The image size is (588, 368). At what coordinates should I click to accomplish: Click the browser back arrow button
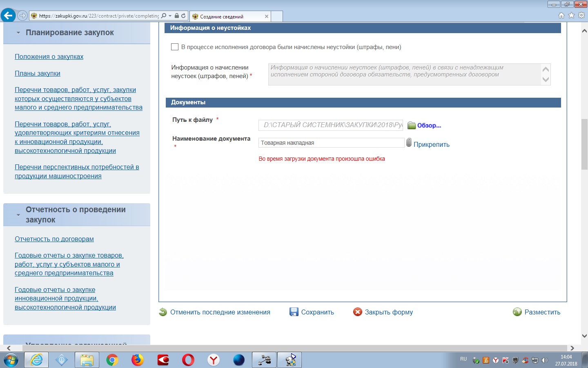8,16
